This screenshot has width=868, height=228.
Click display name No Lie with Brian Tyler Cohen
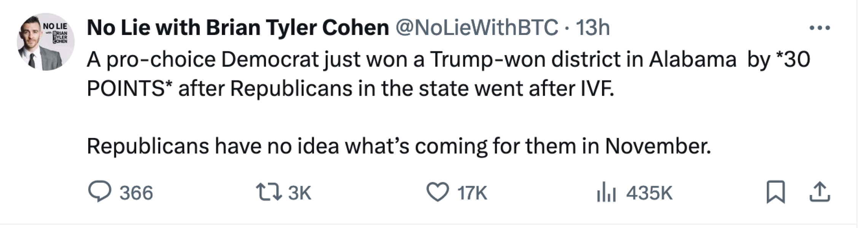238,28
